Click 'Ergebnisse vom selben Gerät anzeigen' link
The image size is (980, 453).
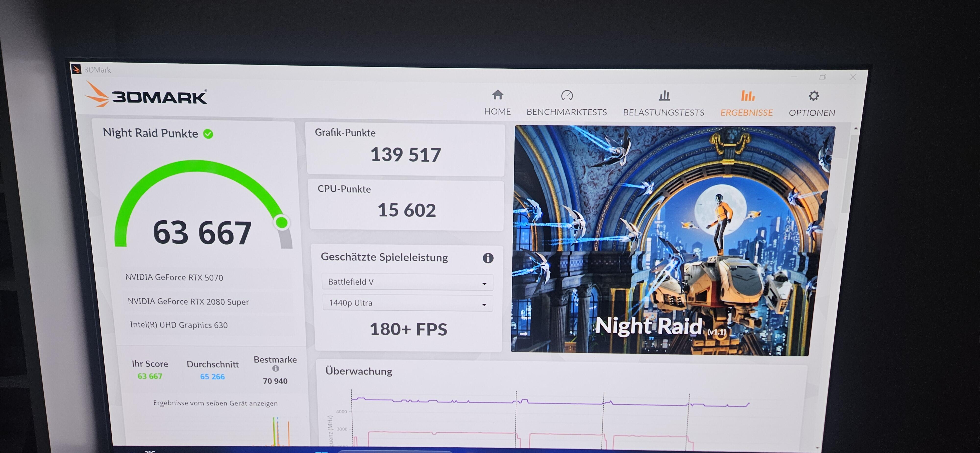215,403
